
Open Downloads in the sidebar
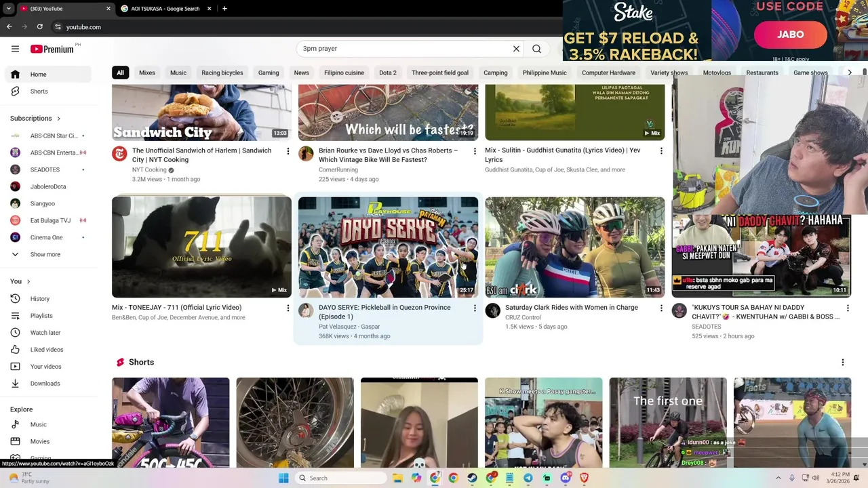click(x=49, y=384)
